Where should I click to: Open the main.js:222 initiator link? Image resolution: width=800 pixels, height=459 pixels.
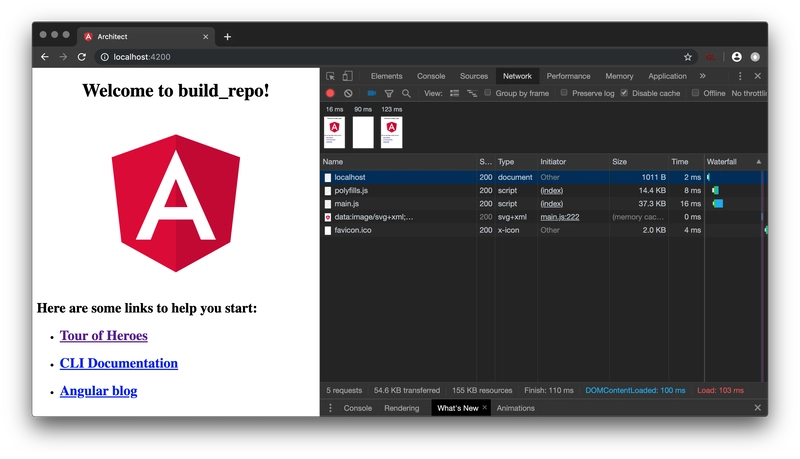(560, 217)
